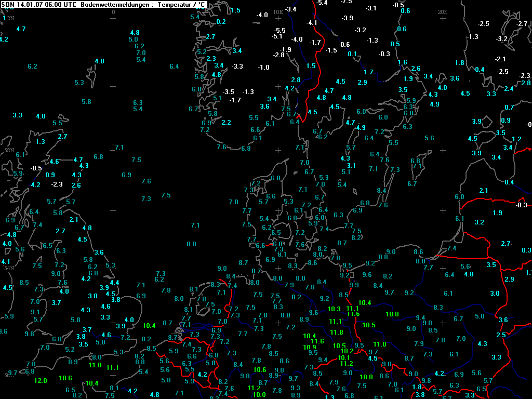Click the white -3.5 temperature reading
The image size is (532, 399).
point(229,91)
